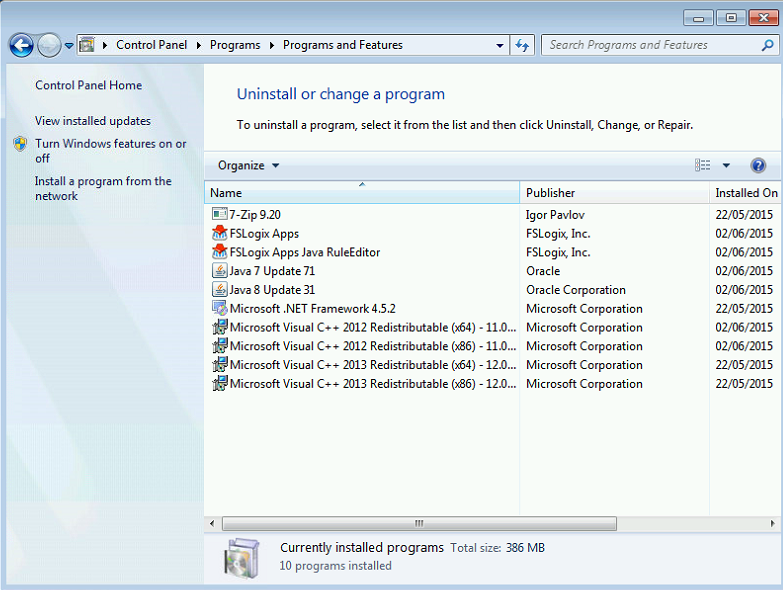Expand the arrow after Programs breadcrumb
The image size is (783, 590).
click(272, 45)
